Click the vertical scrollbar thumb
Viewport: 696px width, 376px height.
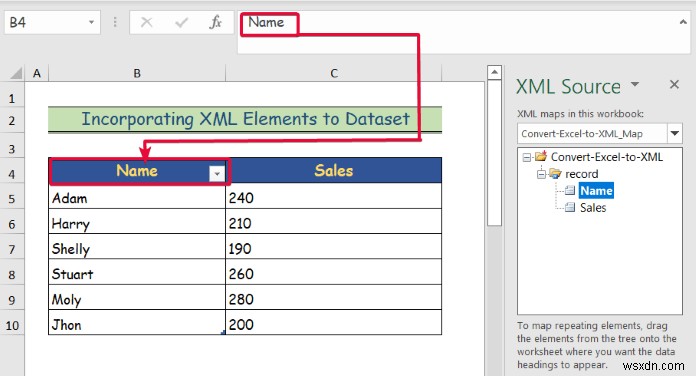(494, 153)
